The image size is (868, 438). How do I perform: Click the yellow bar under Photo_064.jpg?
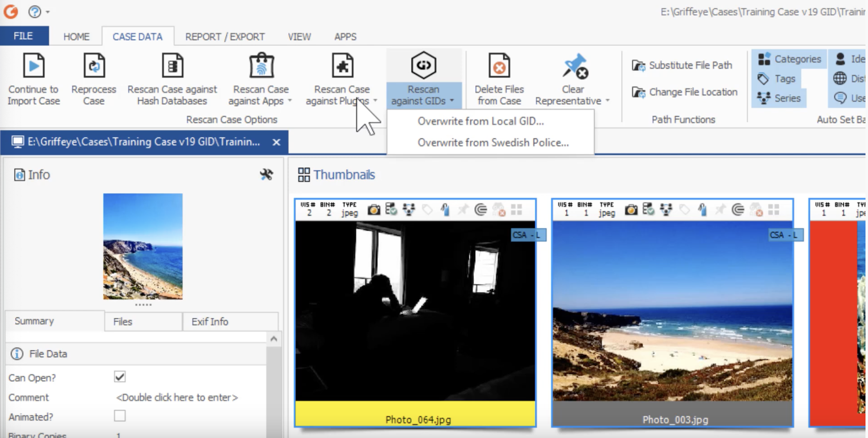point(415,413)
